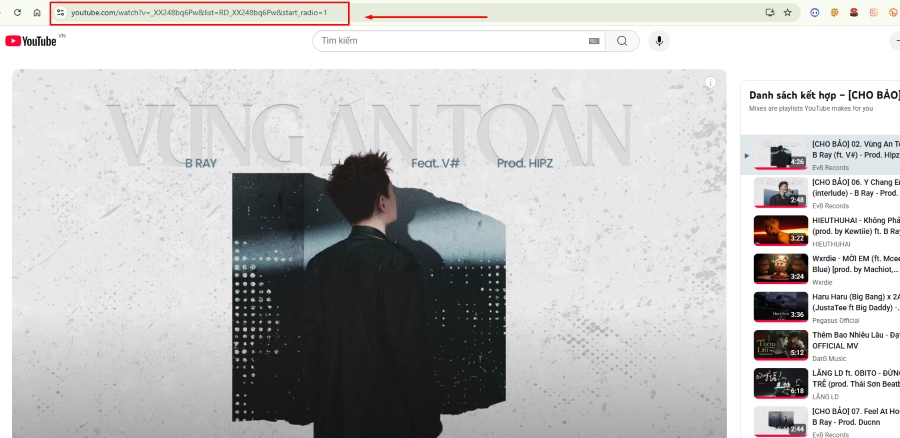
Task: Click the magnifier search button
Action: (x=622, y=41)
